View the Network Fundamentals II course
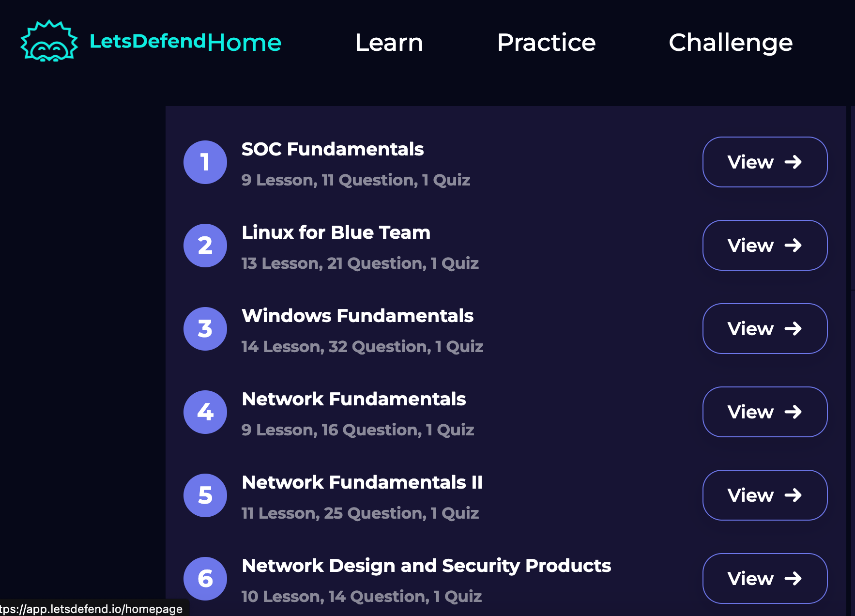 coord(765,495)
